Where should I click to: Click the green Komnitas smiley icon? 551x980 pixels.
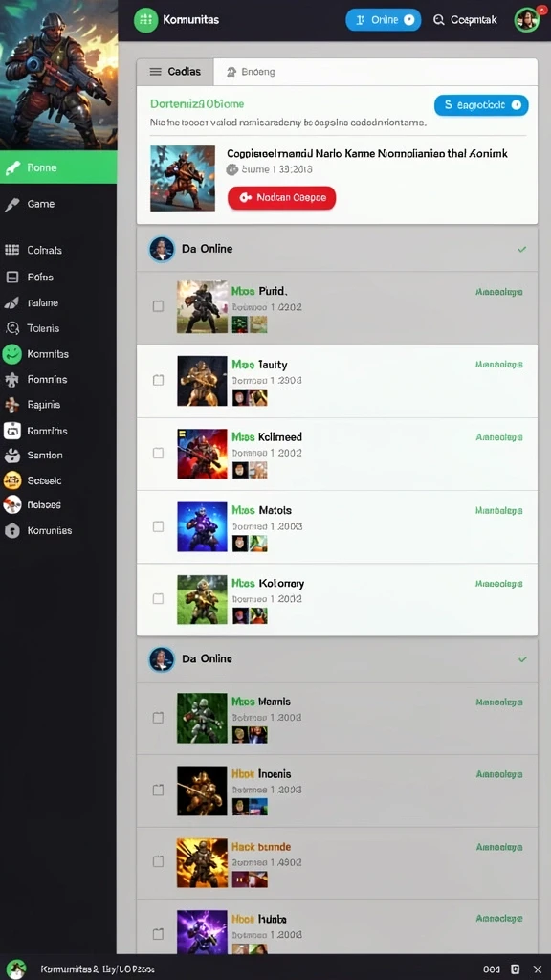point(11,354)
